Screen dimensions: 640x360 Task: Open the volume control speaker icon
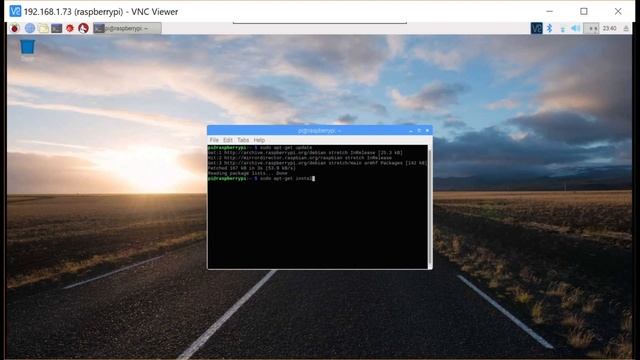click(x=576, y=28)
